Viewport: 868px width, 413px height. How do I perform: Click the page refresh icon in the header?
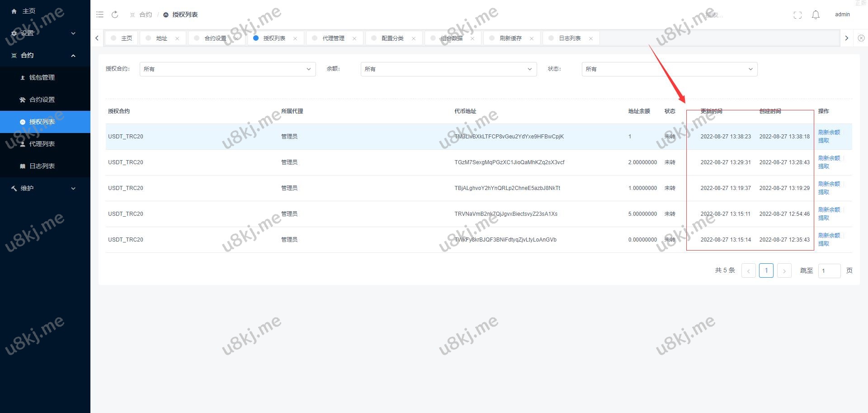click(115, 14)
